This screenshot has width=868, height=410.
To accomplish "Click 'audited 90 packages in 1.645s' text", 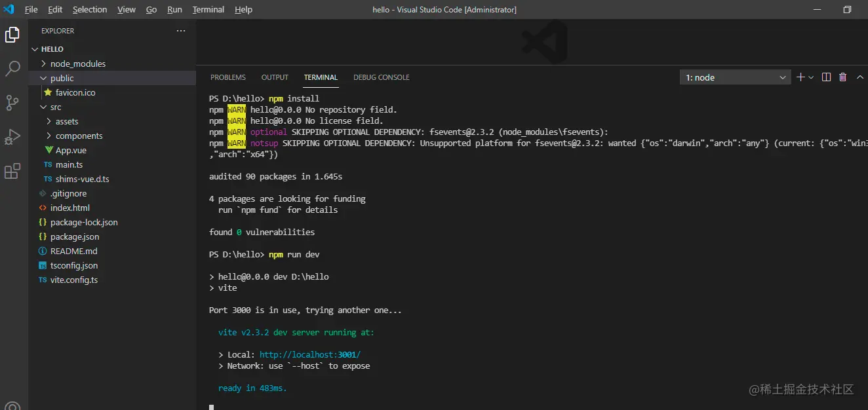I will coord(275,176).
